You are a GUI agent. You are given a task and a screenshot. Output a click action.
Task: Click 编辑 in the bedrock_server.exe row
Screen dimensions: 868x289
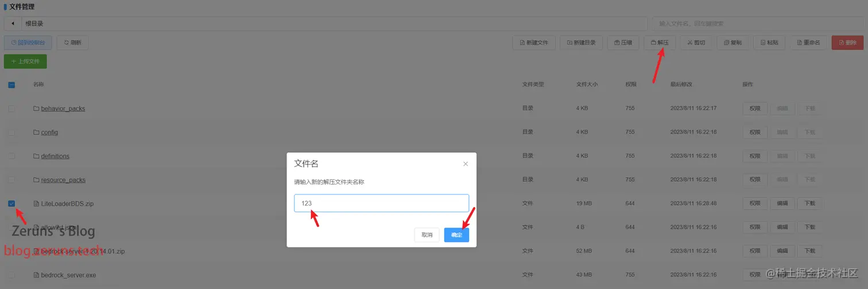(782, 275)
